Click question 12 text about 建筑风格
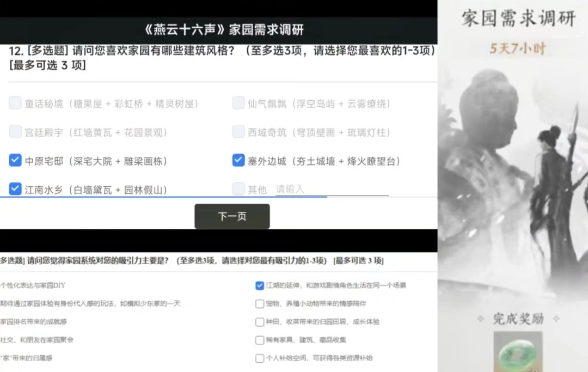The height and width of the screenshot is (372, 588). (x=222, y=57)
